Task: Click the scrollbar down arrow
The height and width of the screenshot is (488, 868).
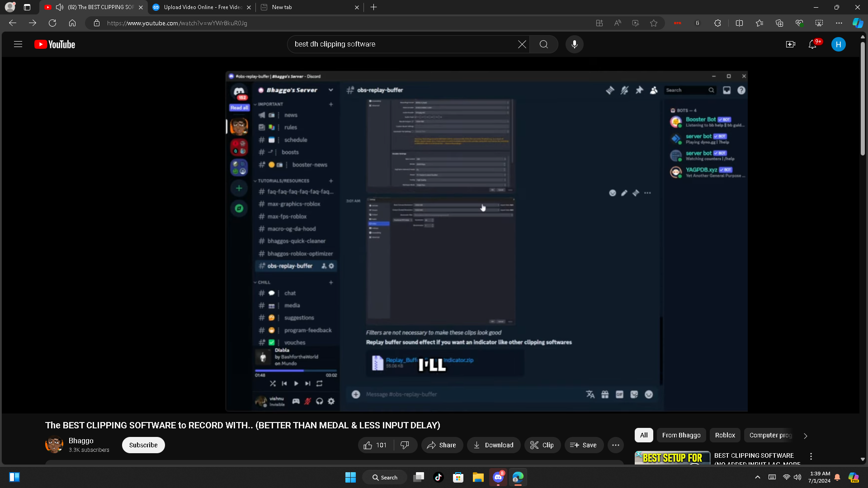Action: (x=863, y=459)
